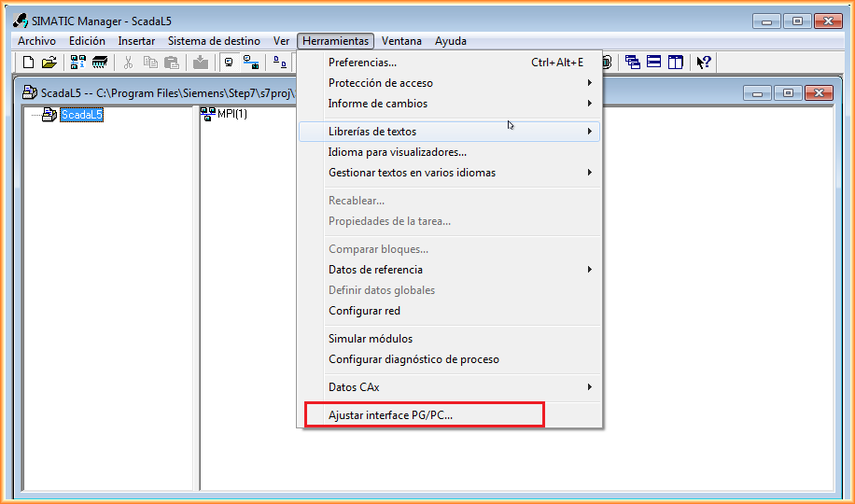This screenshot has height=504, width=855.
Task: Click the Cascade windows toolbar icon
Action: pos(633,63)
